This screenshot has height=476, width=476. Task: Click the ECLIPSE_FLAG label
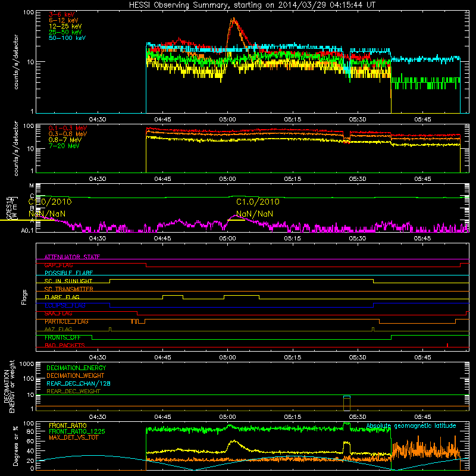pos(65,305)
